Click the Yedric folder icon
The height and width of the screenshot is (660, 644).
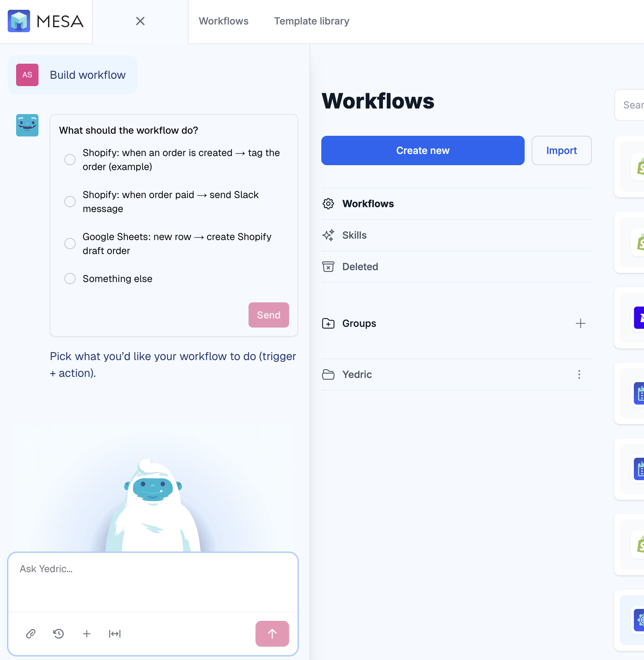coord(328,374)
